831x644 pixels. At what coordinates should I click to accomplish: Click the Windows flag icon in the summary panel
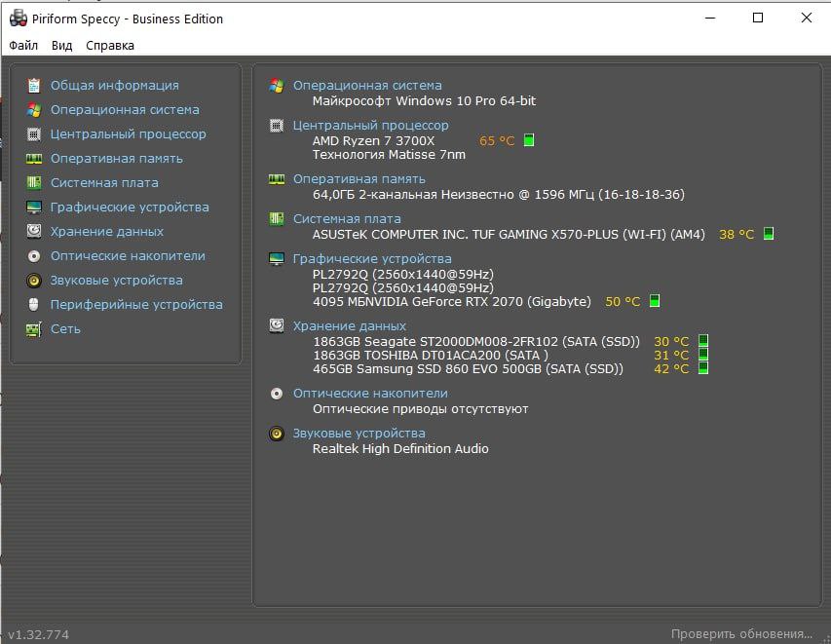pyautogui.click(x=276, y=86)
